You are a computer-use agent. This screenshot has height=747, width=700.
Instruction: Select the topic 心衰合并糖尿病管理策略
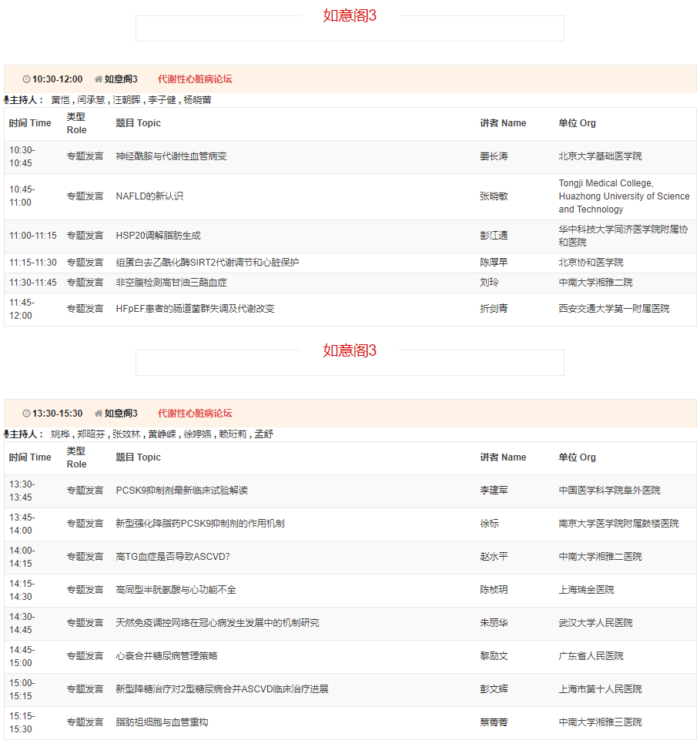(166, 656)
